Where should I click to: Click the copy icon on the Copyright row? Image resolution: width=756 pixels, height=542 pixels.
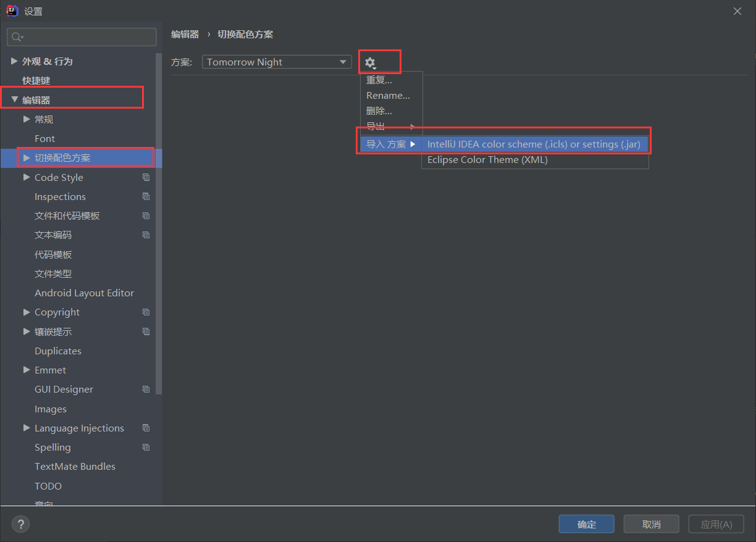[146, 312]
